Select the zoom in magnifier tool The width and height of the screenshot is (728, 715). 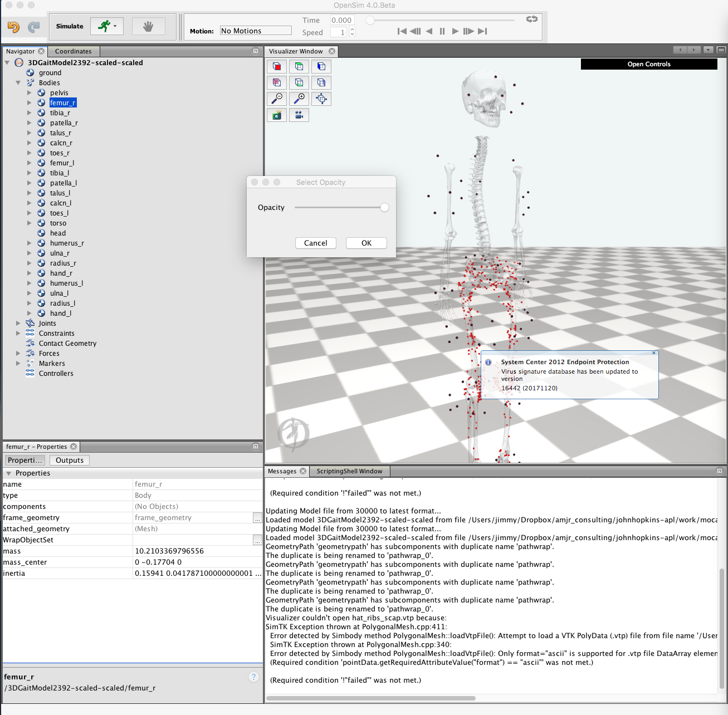tap(299, 99)
